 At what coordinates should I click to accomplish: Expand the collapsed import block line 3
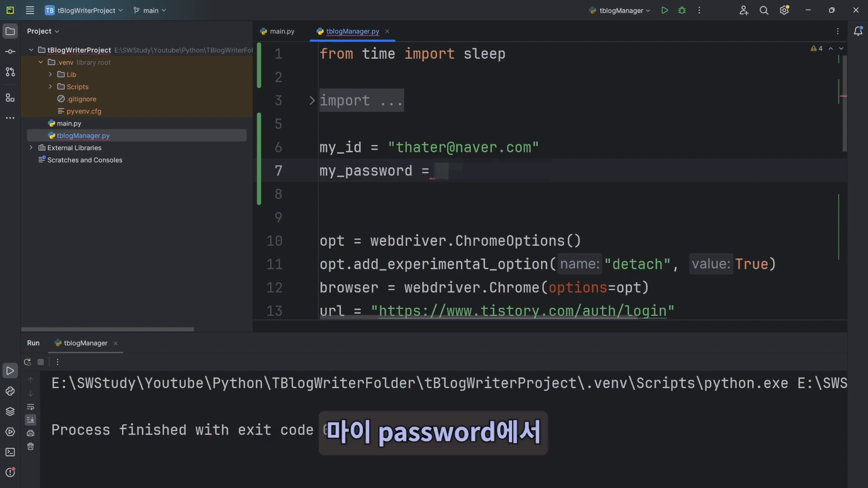click(311, 100)
